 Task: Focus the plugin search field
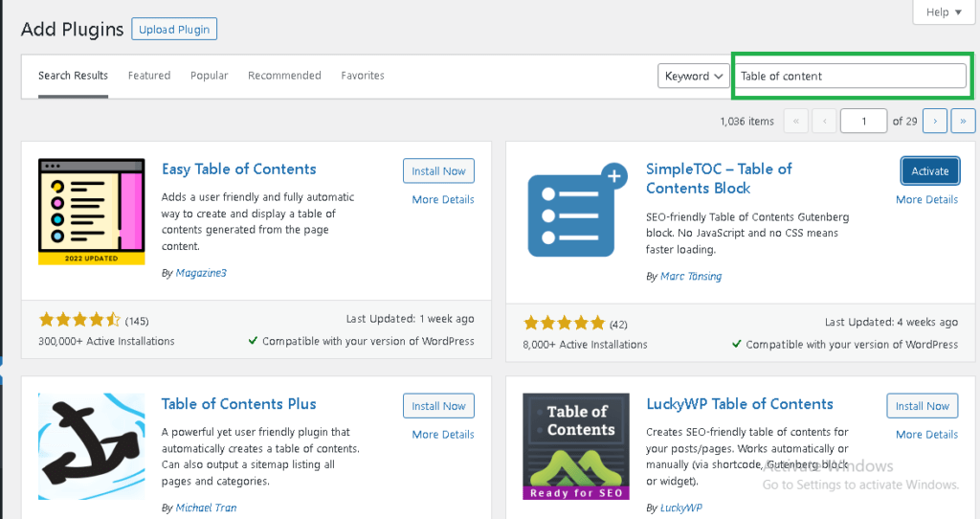click(851, 77)
